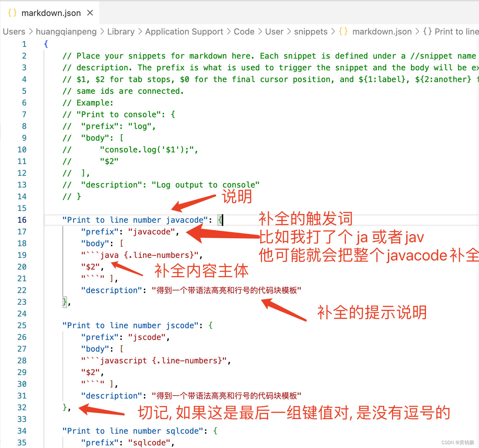Click the '// Example:' comment line

tap(88, 103)
